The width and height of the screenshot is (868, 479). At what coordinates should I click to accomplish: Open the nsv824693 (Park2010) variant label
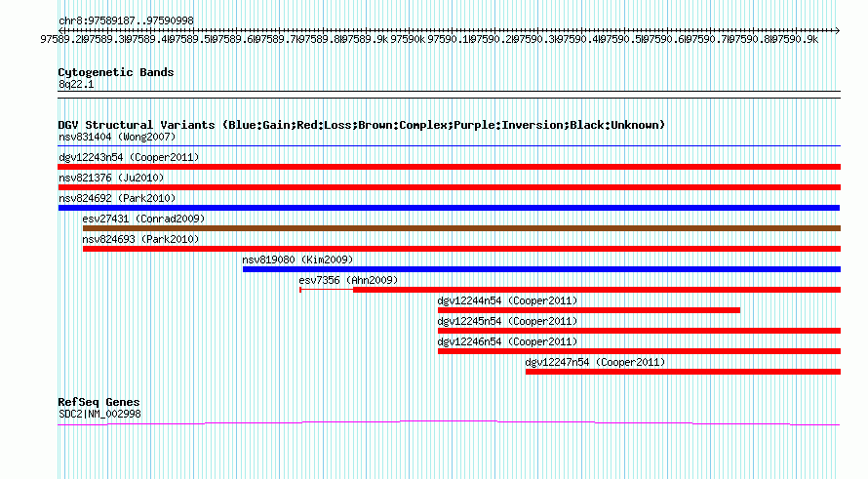pos(140,239)
